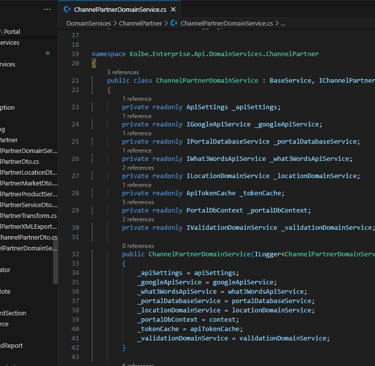Open PartnerTransform.cs in the explorer

tap(28, 216)
